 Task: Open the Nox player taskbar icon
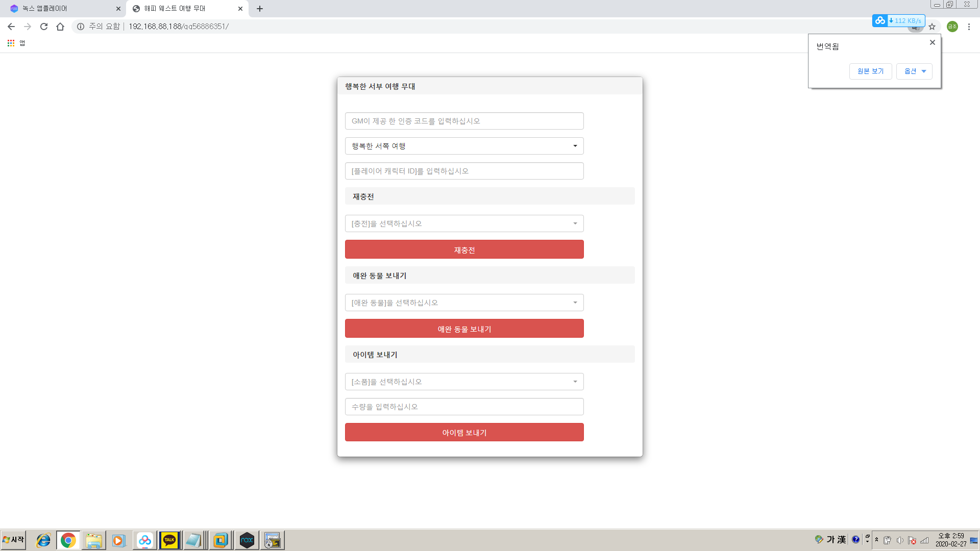(x=247, y=540)
